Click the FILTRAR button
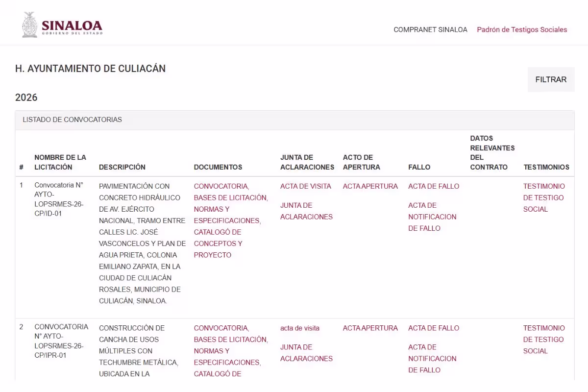 pyautogui.click(x=551, y=79)
